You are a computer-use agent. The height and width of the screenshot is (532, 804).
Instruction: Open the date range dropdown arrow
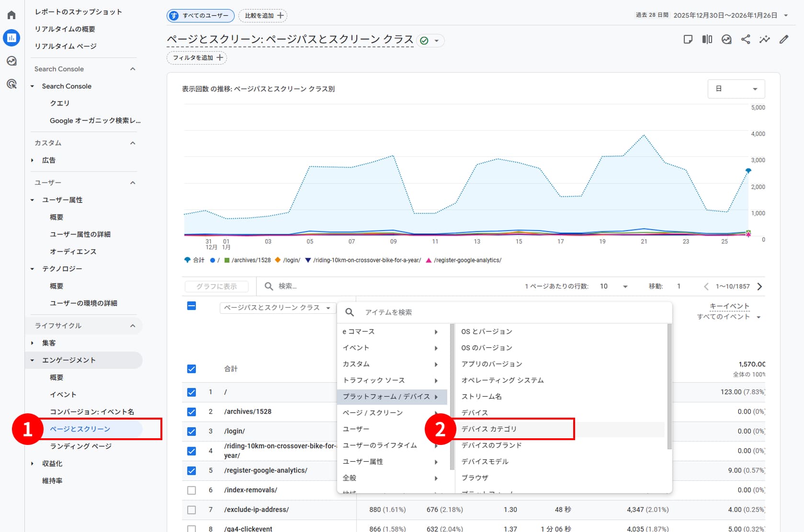[x=786, y=15]
